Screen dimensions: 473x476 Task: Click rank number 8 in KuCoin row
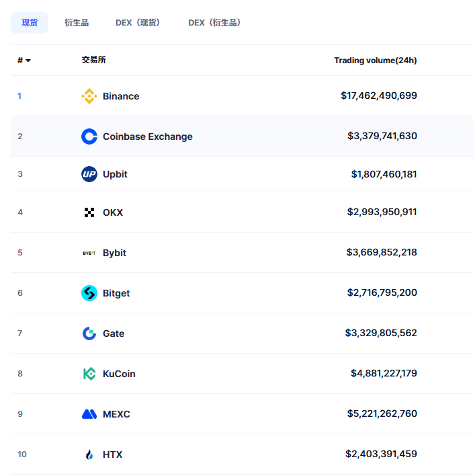point(20,374)
